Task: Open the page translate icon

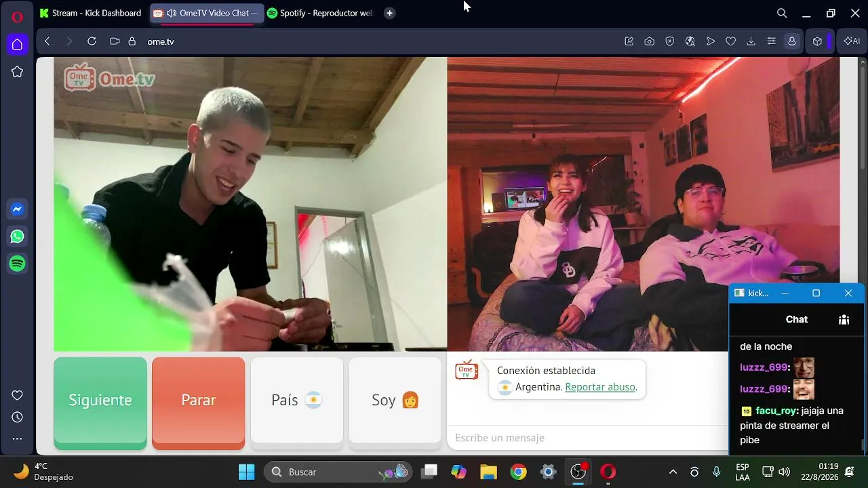Action: pyautogui.click(x=690, y=41)
